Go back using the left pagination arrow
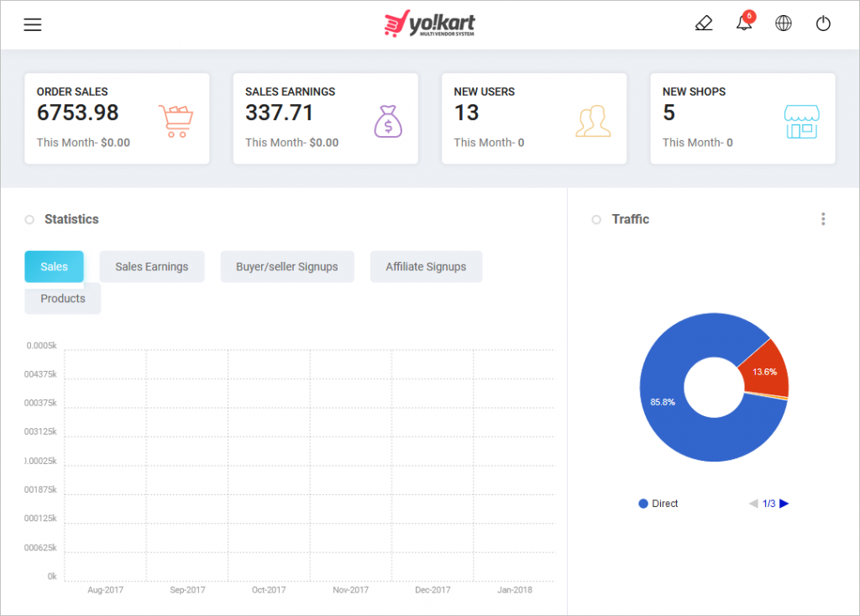 pos(753,503)
